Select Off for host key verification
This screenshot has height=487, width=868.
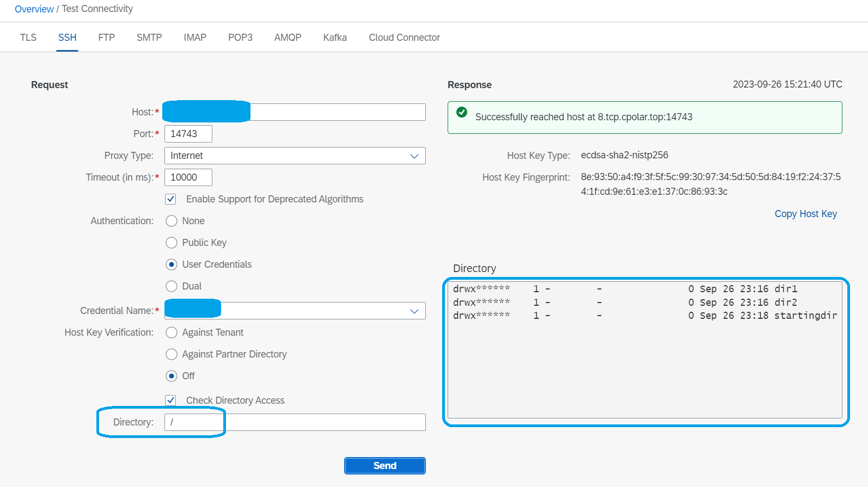(172, 376)
